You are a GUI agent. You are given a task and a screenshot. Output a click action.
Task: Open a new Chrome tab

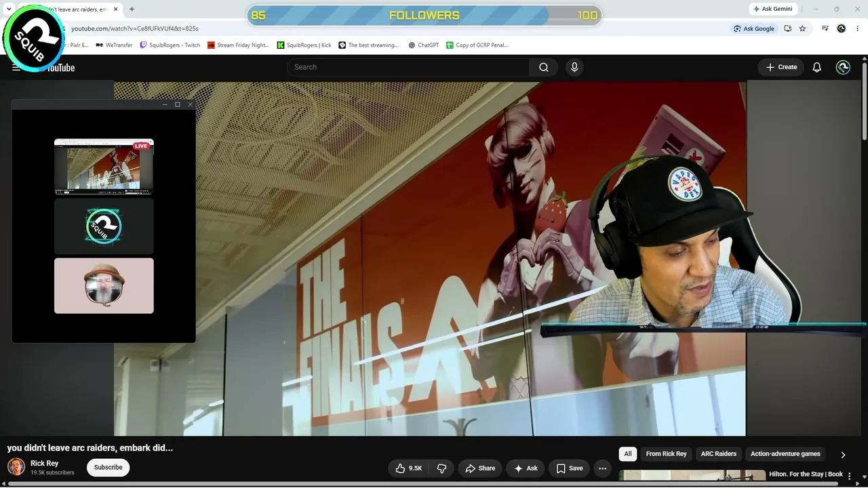[132, 9]
